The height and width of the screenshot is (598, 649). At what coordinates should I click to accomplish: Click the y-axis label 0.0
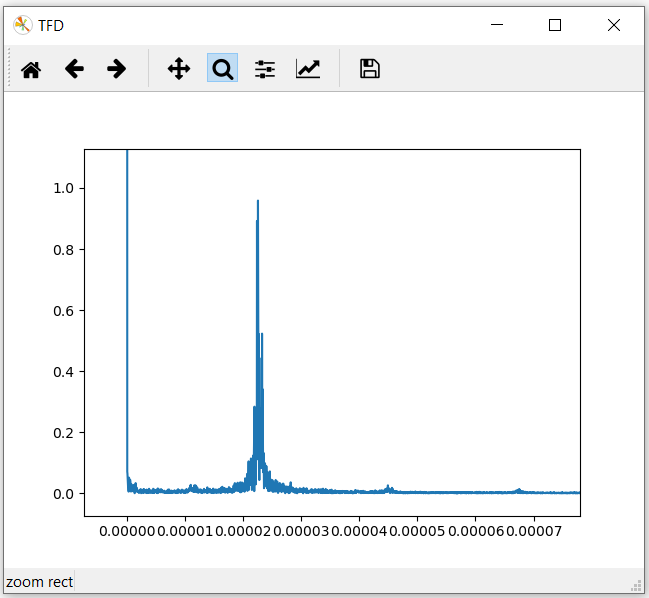coord(63,494)
